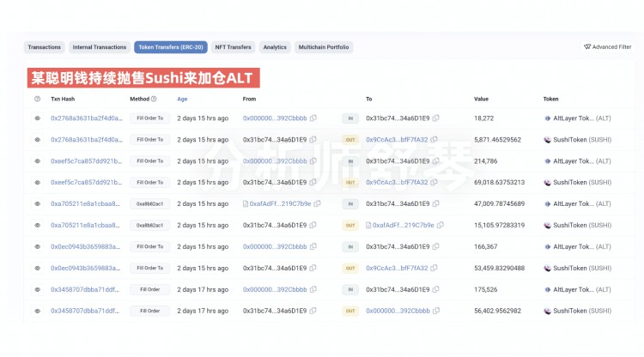
Task: Copy the To address in the 56,402.9562982 row
Action: 436,311
